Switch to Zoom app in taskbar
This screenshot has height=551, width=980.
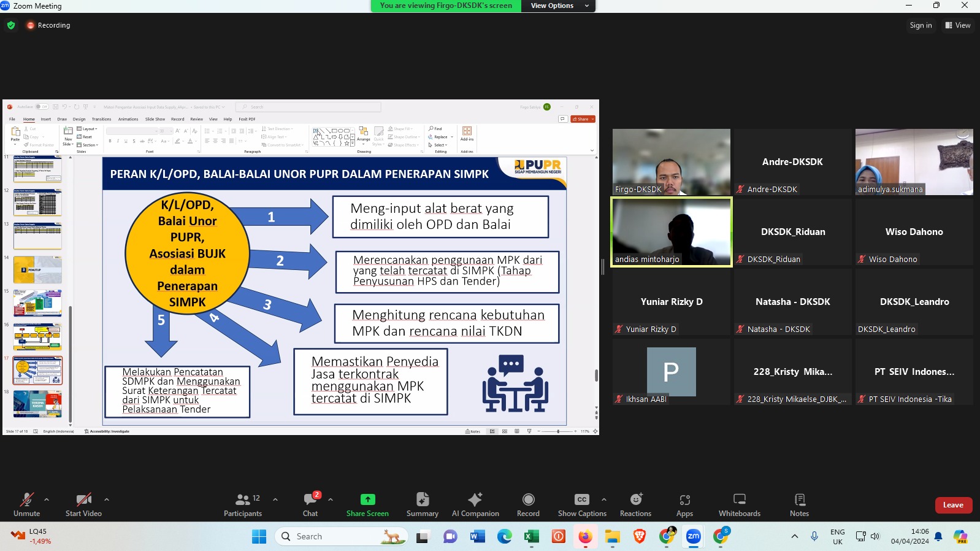point(693,536)
